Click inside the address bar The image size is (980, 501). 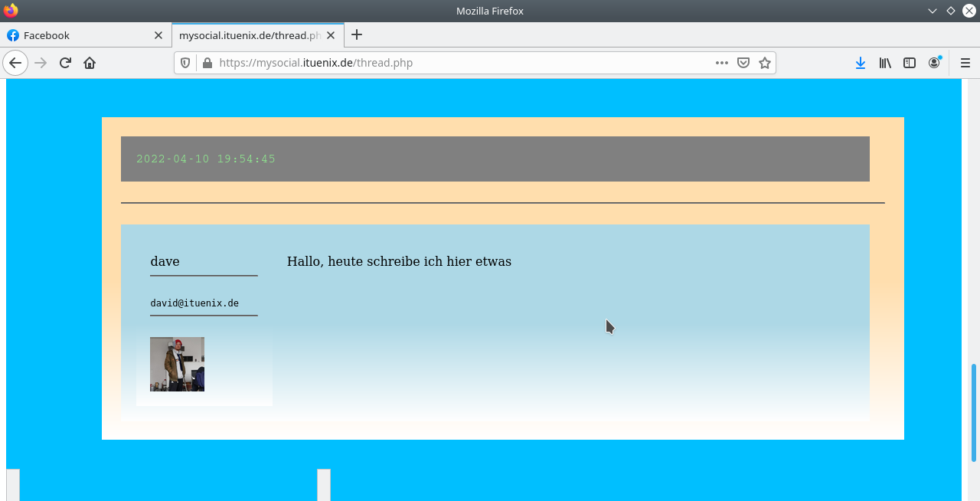point(459,62)
